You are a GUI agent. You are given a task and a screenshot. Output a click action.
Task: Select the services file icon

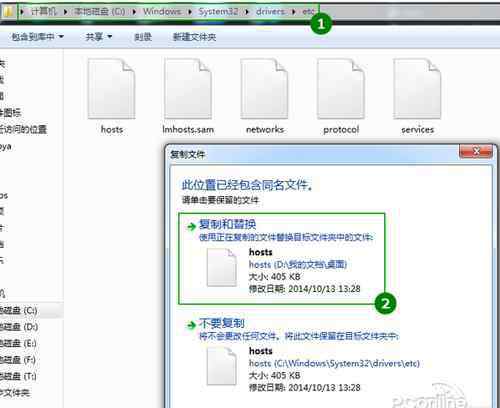coord(417,89)
